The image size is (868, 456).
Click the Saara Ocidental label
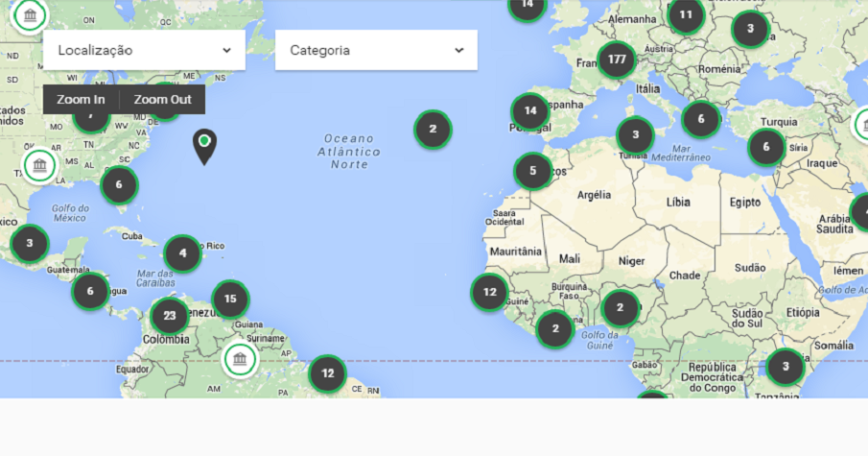click(504, 217)
